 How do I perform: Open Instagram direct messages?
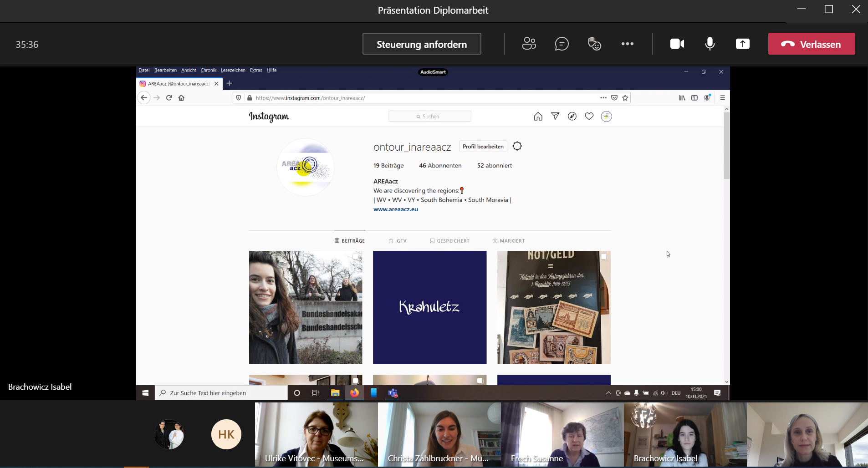point(555,117)
